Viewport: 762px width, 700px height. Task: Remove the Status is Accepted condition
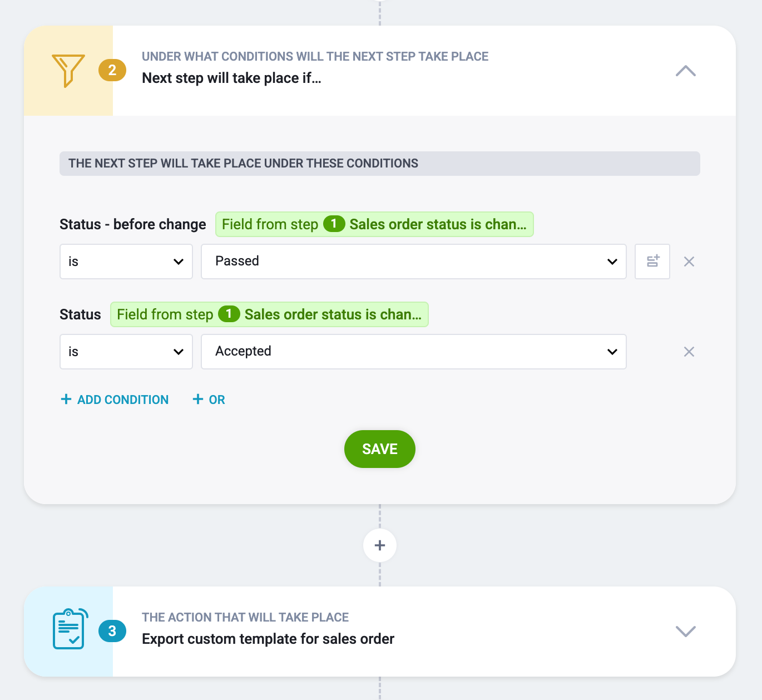click(x=689, y=352)
